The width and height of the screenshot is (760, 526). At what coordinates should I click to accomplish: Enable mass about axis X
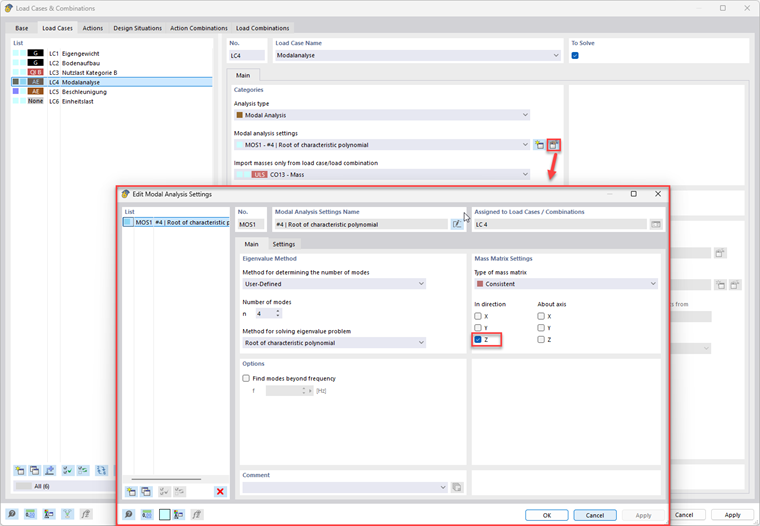pos(541,316)
